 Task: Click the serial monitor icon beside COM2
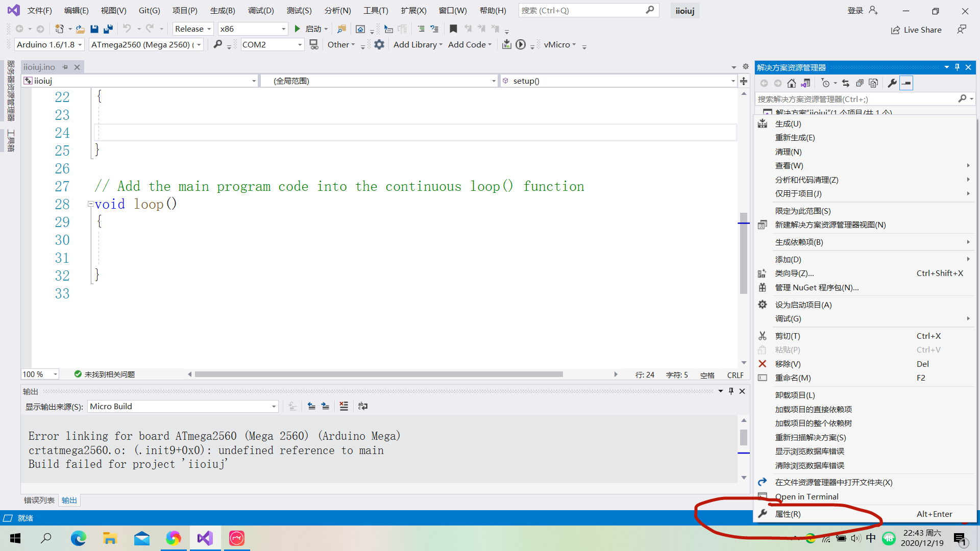(x=314, y=45)
